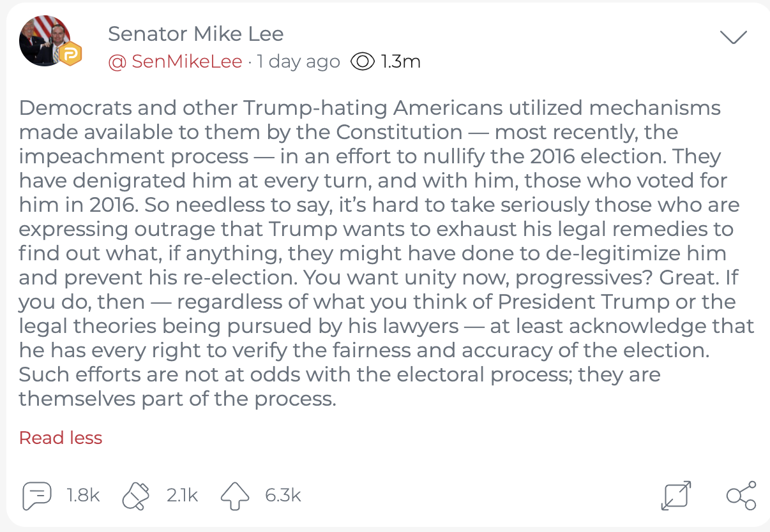This screenshot has height=532, width=770.
Task: Click the 1.8k comment count
Action: point(84,495)
